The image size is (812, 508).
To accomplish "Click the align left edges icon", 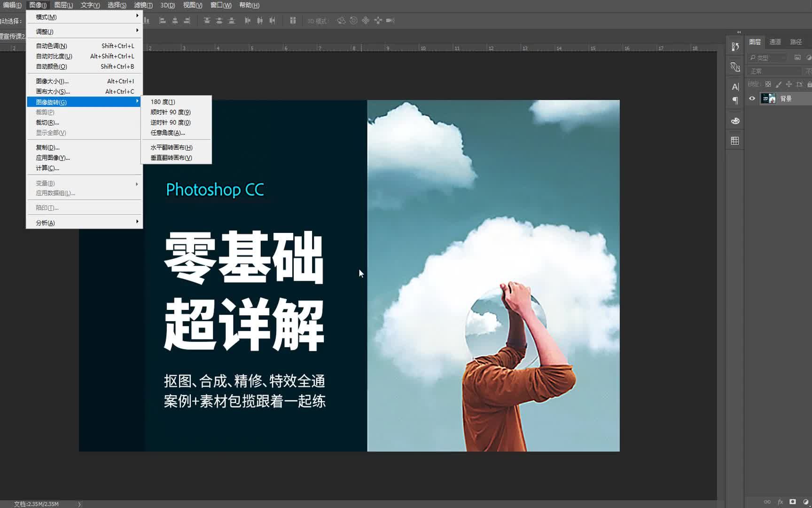I will click(163, 21).
